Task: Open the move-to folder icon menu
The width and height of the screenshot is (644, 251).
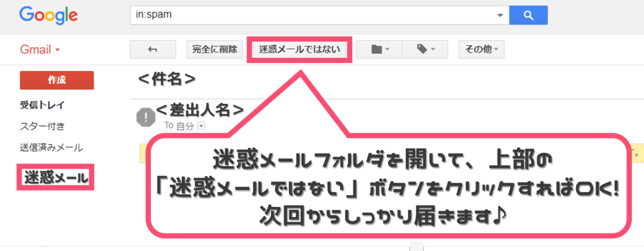Action: click(x=379, y=50)
